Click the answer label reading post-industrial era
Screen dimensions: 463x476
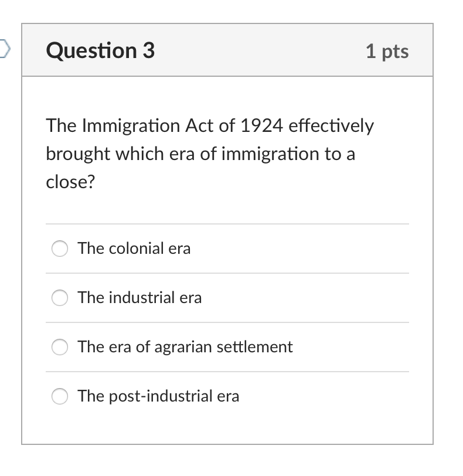tap(159, 396)
